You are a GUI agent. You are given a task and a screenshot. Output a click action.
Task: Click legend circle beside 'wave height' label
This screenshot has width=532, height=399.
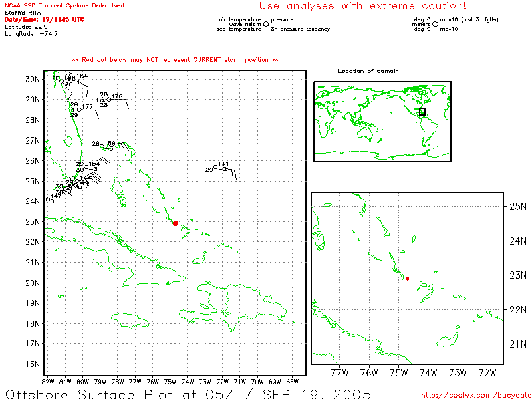point(266,24)
